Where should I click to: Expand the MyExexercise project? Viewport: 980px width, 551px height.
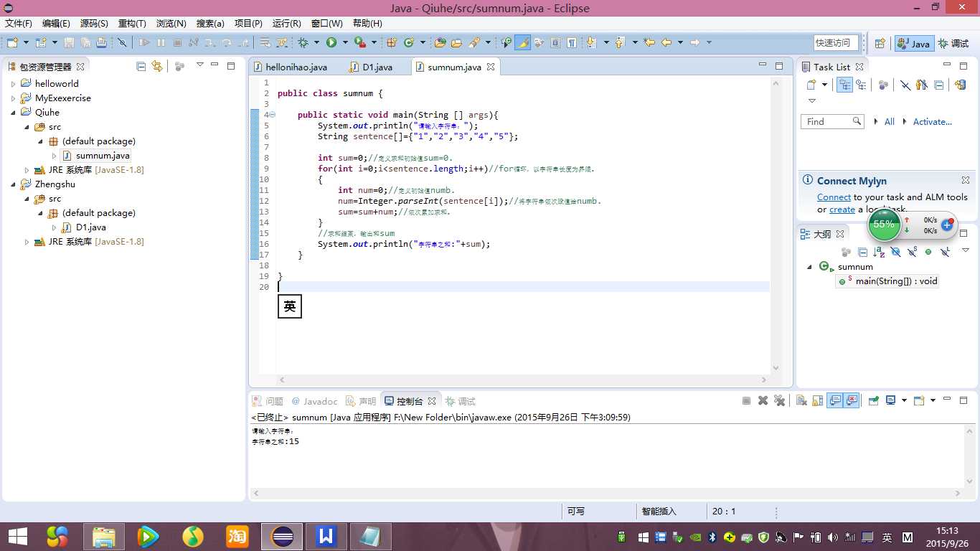13,98
